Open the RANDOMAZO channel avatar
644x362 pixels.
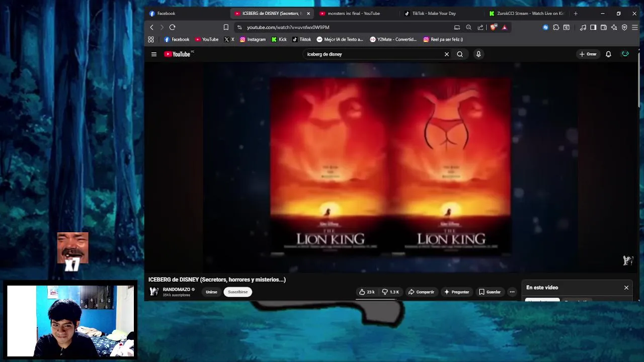(x=154, y=292)
